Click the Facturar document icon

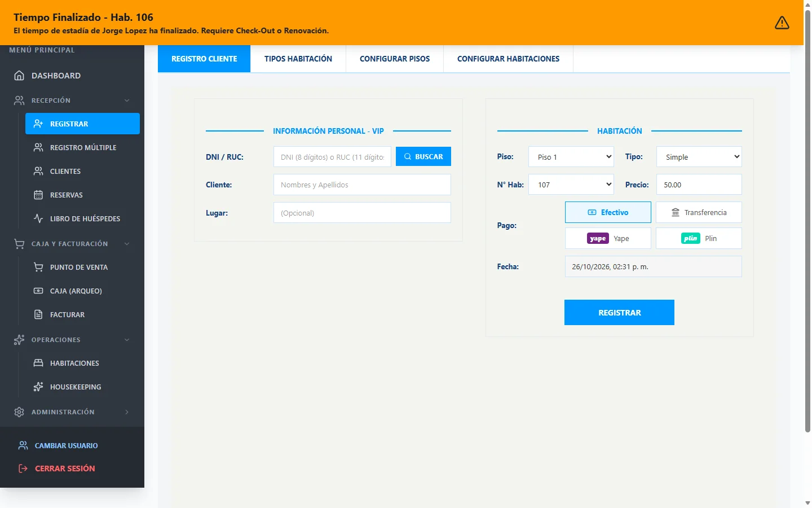38,314
